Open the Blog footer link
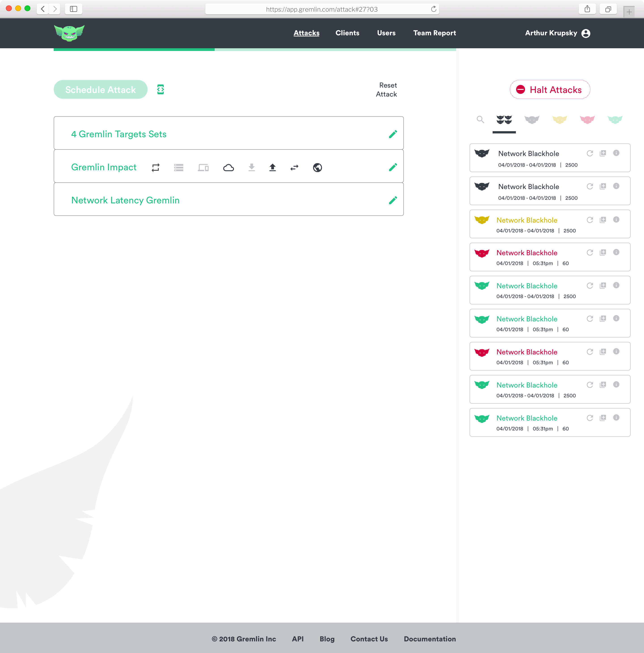644x653 pixels. [x=327, y=639]
